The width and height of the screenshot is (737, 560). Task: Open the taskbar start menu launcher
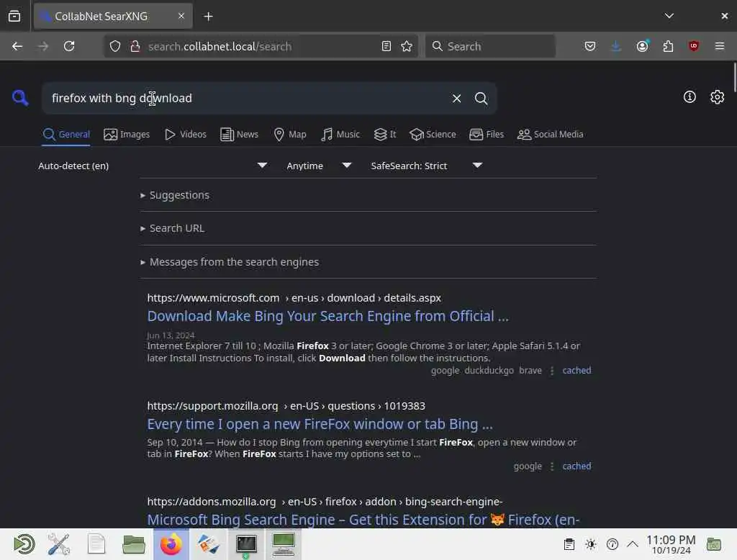[22, 544]
